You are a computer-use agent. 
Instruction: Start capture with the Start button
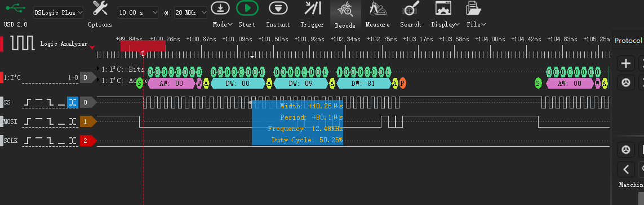(247, 15)
